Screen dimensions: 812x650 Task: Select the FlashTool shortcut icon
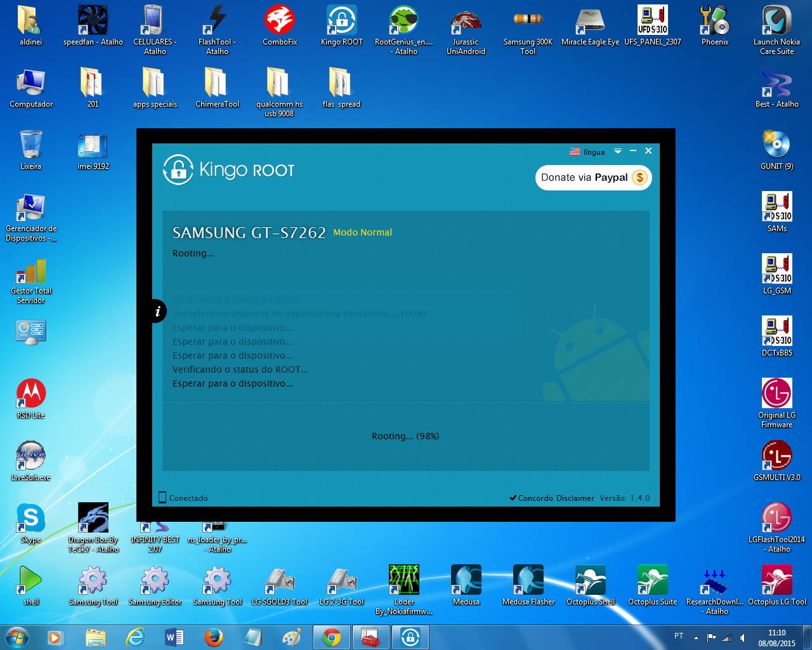click(218, 30)
